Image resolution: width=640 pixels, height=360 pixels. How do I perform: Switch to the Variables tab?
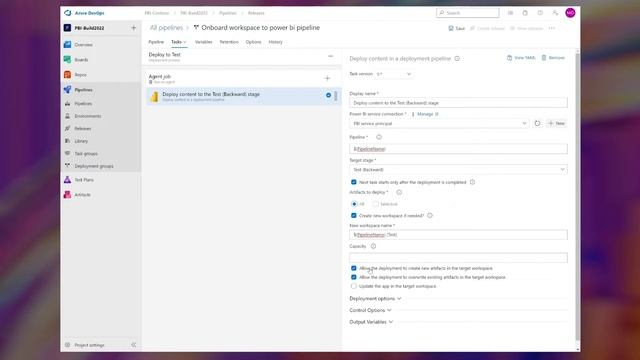204,42
